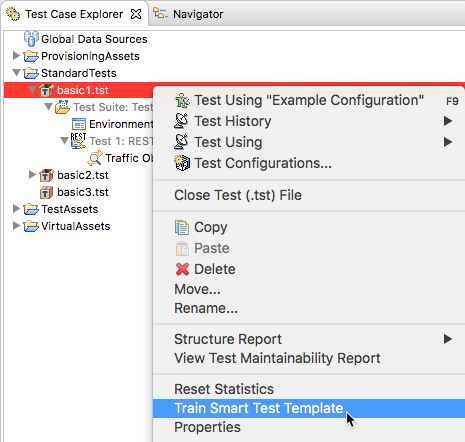The height and width of the screenshot is (442, 465).
Task: Expand the VirtualAssets folder
Action: [16, 226]
